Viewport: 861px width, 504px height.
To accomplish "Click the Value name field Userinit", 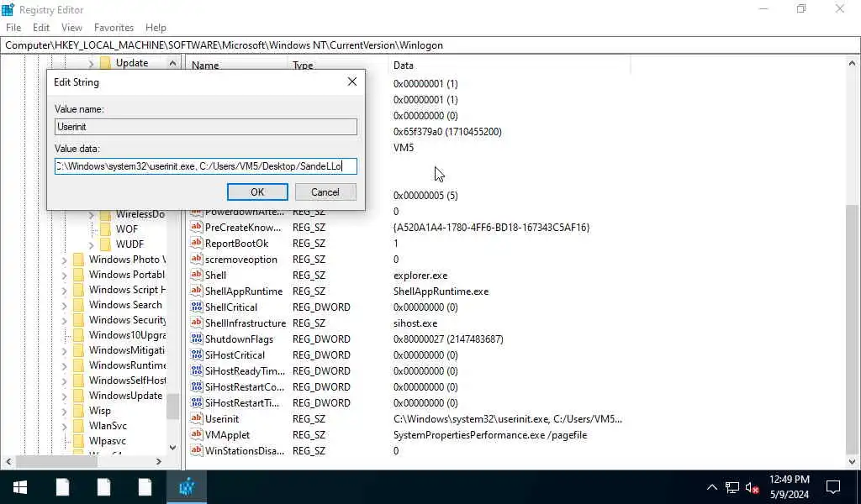I will (206, 127).
